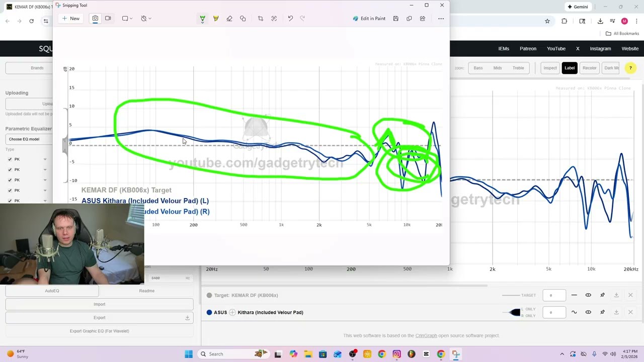The image size is (644, 362).
Task: Click the Import button
Action: pos(99,304)
